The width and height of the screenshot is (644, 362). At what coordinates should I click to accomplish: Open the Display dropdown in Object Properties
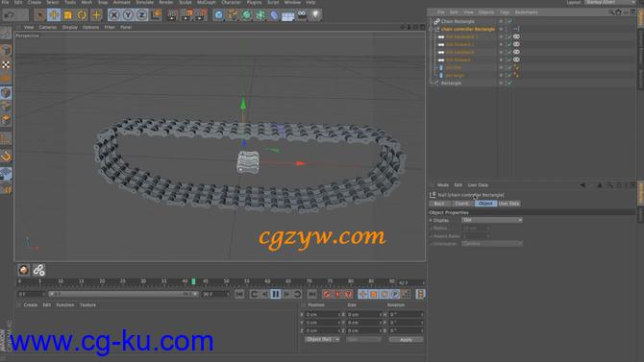pos(492,221)
